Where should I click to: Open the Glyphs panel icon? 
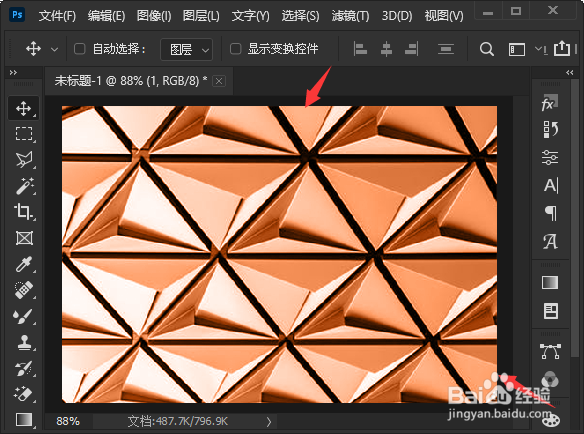550,241
